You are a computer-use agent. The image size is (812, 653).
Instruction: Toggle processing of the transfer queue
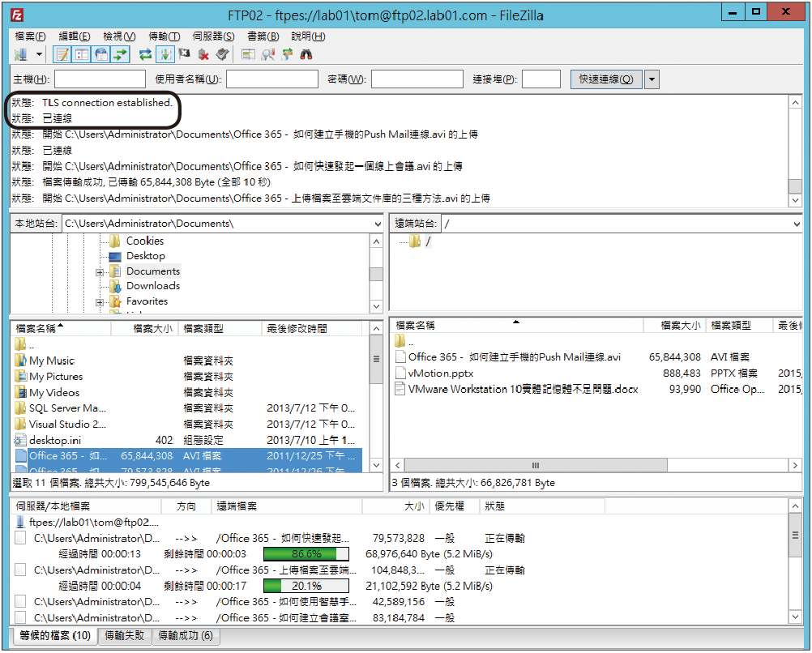(x=165, y=53)
